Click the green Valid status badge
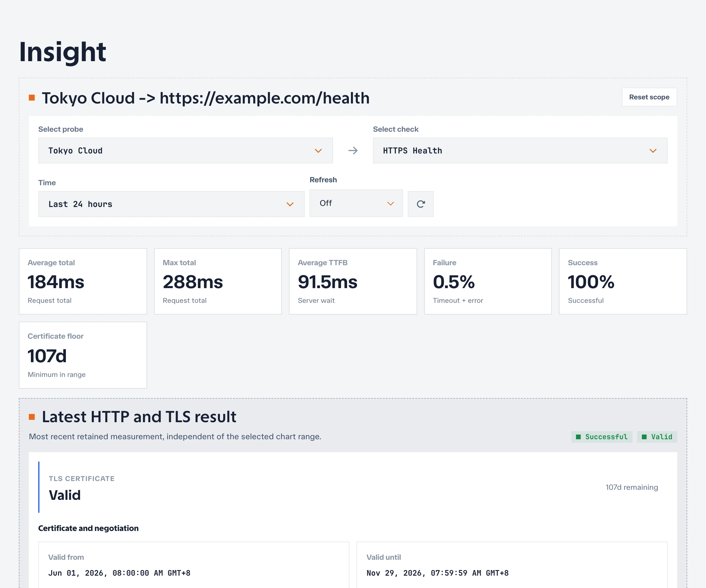706x588 pixels. coord(657,437)
